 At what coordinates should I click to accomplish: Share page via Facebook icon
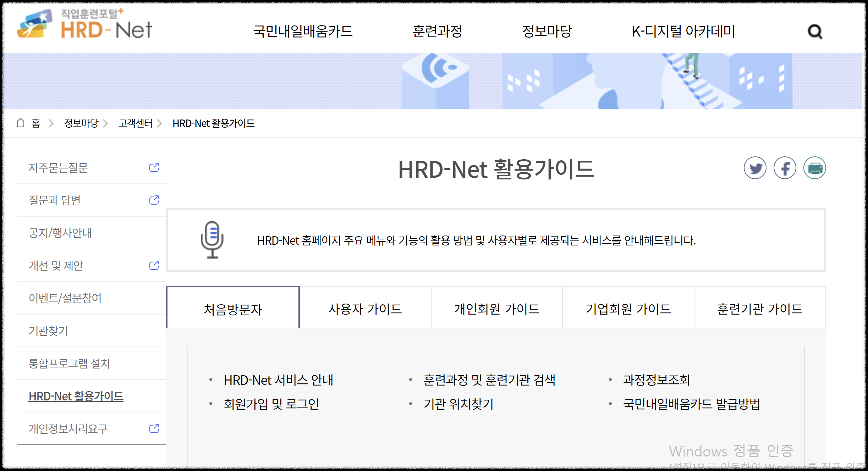click(x=785, y=168)
